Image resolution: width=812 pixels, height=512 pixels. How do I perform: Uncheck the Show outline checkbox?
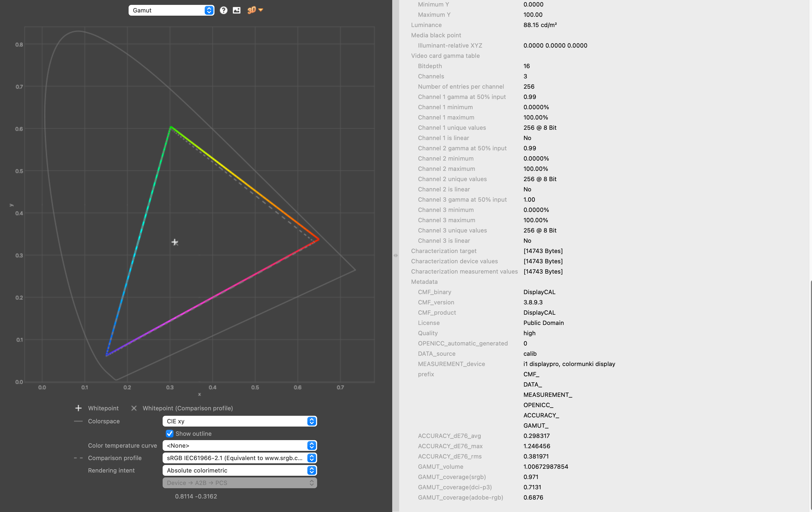pos(170,434)
